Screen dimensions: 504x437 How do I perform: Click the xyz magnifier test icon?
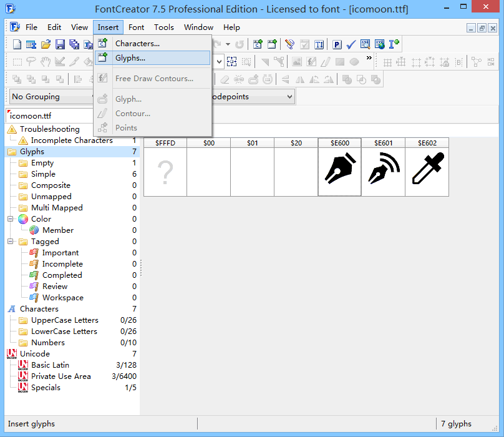pyautogui.click(x=365, y=44)
